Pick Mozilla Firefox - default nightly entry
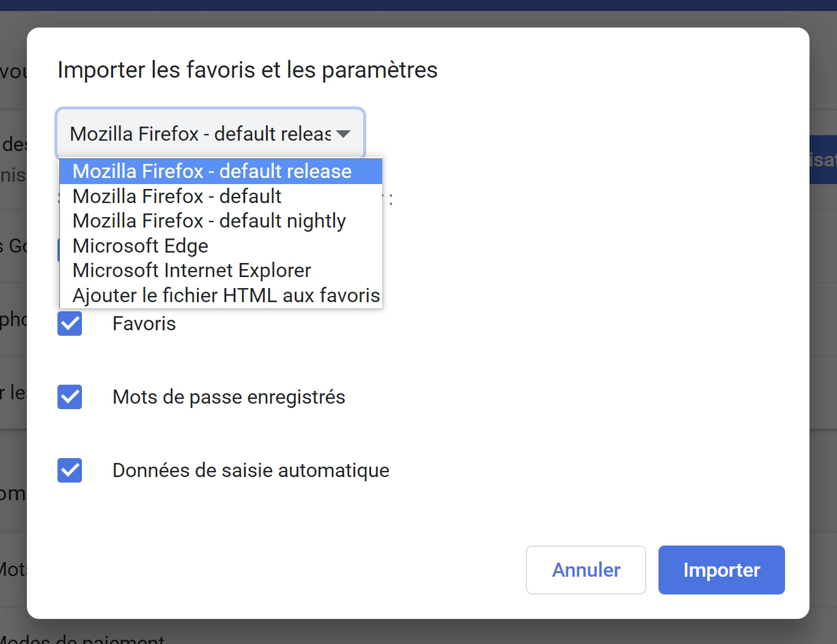The width and height of the screenshot is (837, 644). [221, 221]
